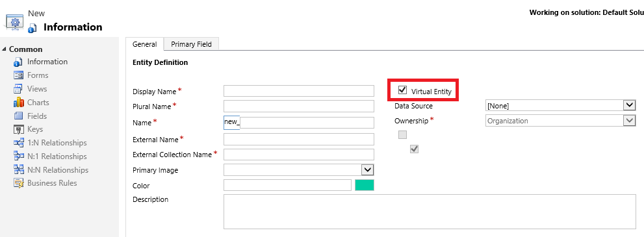Select N:N Relationships in sidebar
644x237 pixels.
click(57, 169)
